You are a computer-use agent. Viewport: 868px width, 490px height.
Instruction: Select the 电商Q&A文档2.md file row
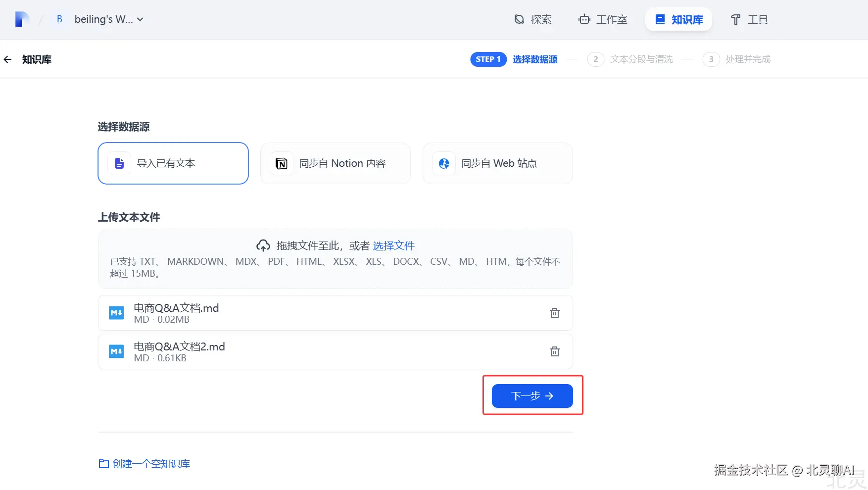click(336, 351)
